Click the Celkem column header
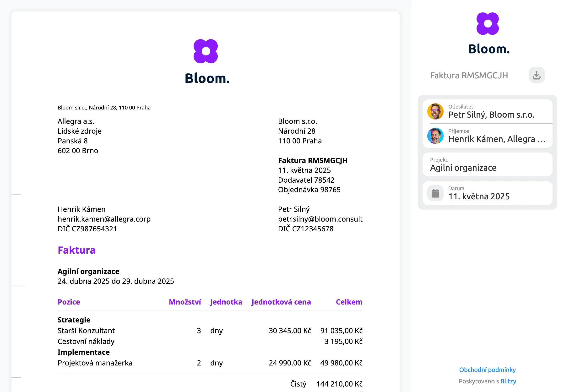This screenshot has width=564, height=392. click(x=349, y=302)
